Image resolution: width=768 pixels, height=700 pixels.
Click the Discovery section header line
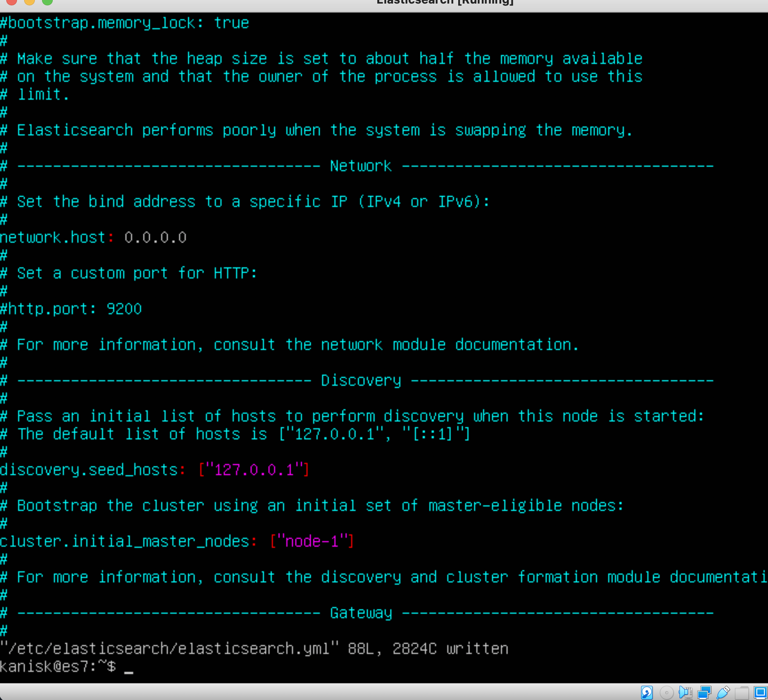(x=360, y=380)
